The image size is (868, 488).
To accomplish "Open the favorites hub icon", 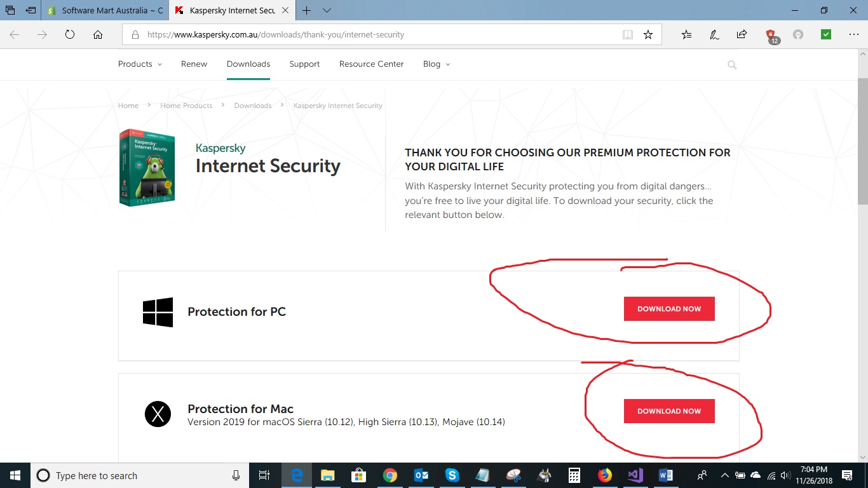I will pyautogui.click(x=686, y=35).
